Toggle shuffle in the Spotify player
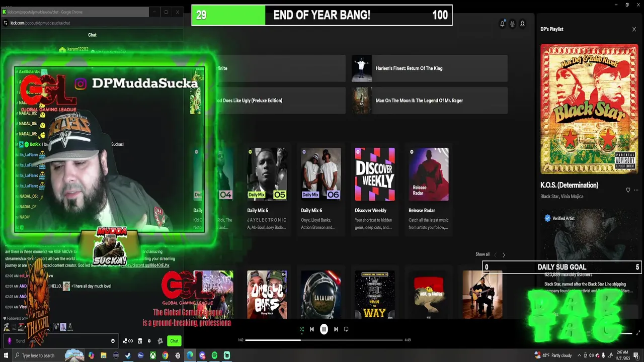 pyautogui.click(x=301, y=329)
